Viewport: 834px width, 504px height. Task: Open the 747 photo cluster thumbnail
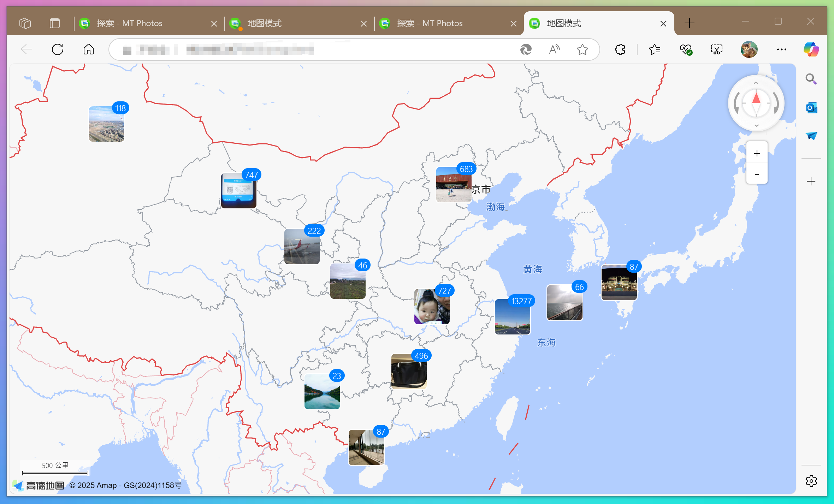[x=238, y=191]
